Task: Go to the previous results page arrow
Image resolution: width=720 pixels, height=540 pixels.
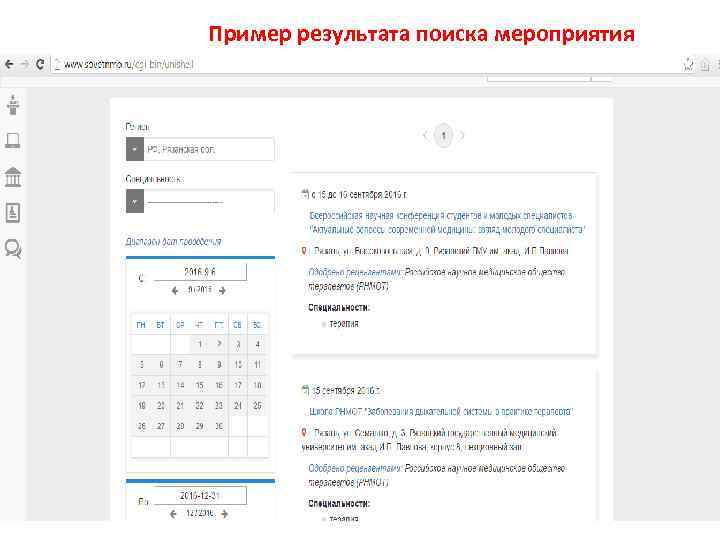Action: pyautogui.click(x=425, y=135)
